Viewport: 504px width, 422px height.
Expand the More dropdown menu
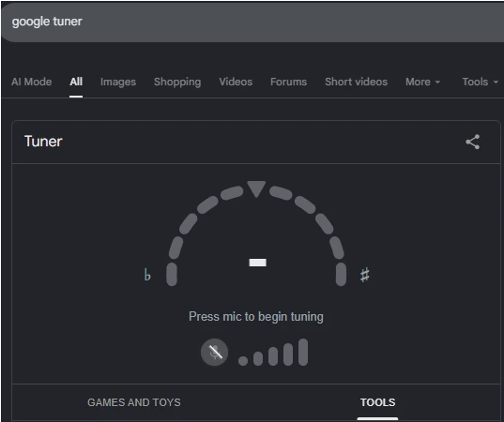422,82
